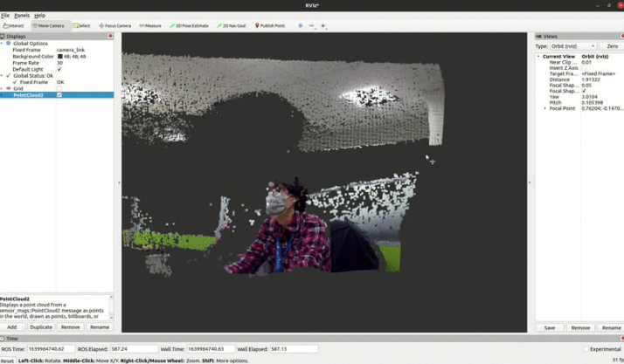Select the Interact tool

point(13,26)
